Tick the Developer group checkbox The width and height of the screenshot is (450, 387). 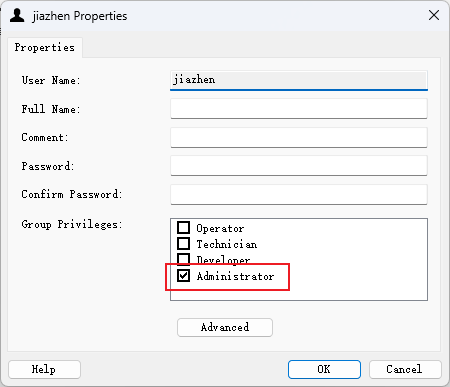pos(183,259)
